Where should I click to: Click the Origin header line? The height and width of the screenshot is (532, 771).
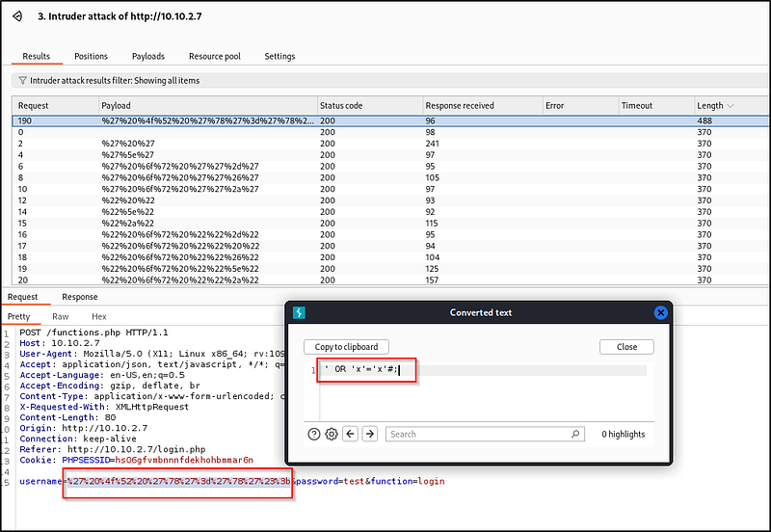tap(83, 428)
